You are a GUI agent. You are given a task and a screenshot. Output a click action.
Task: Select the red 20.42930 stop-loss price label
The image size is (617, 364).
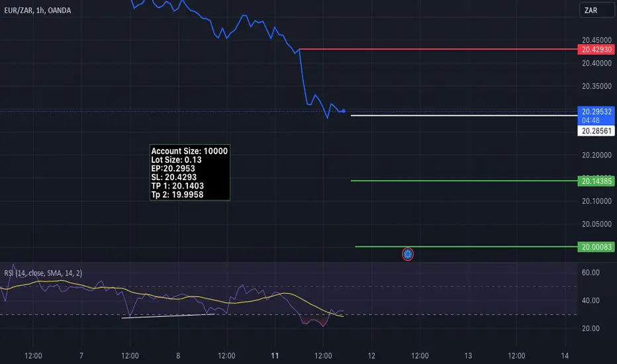pos(596,50)
